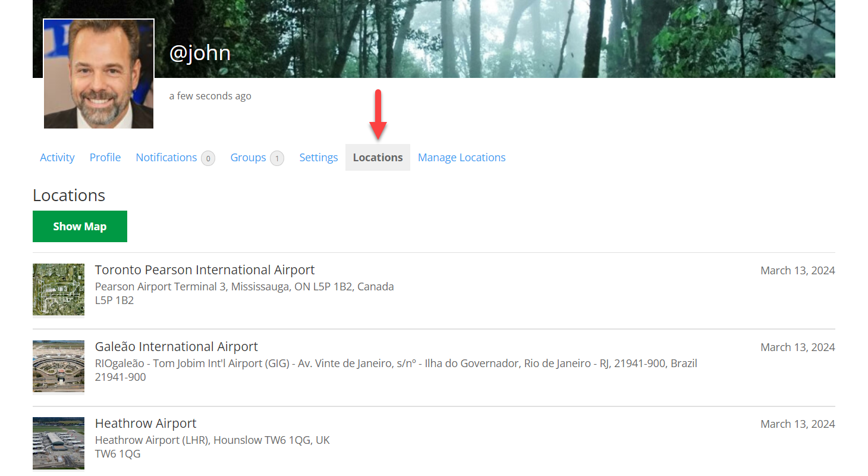
Task: Click Pearson Airport Terminal 3 address text
Action: tap(244, 287)
